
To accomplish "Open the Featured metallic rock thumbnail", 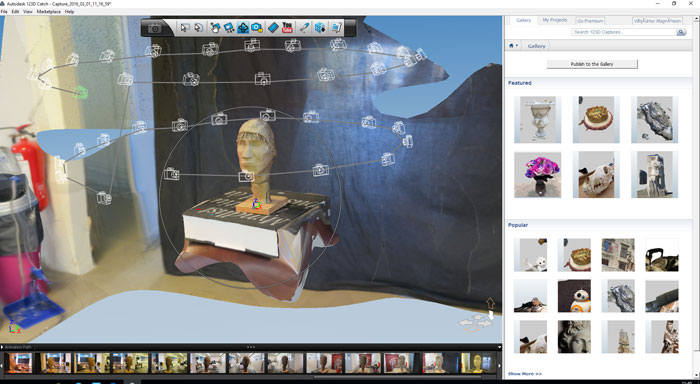I will pyautogui.click(x=654, y=120).
